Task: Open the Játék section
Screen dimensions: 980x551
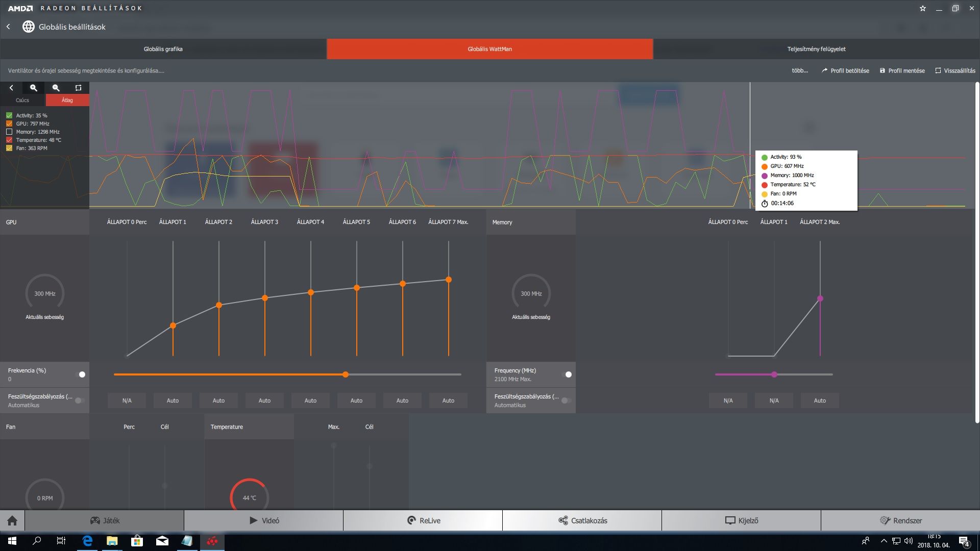Action: tap(105, 520)
